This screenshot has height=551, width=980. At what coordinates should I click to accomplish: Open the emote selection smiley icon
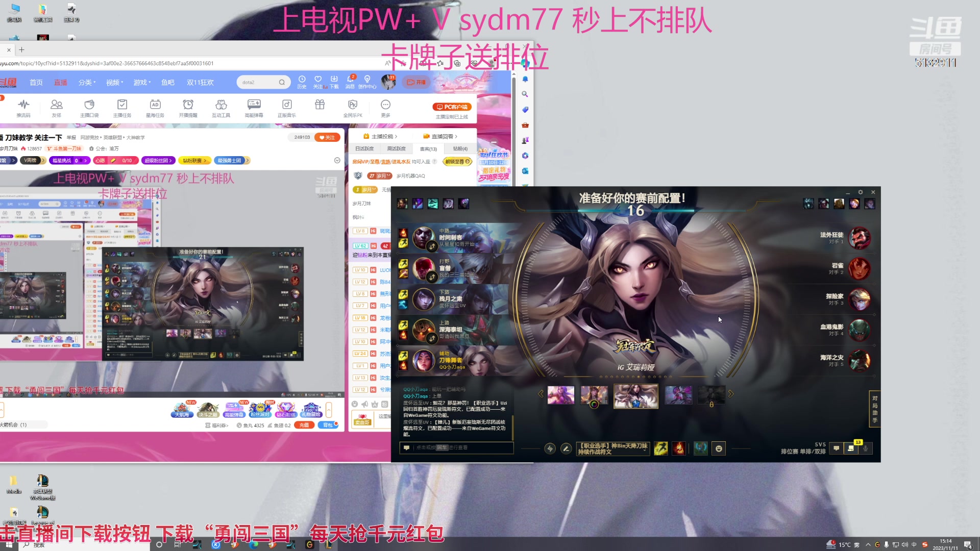(719, 448)
